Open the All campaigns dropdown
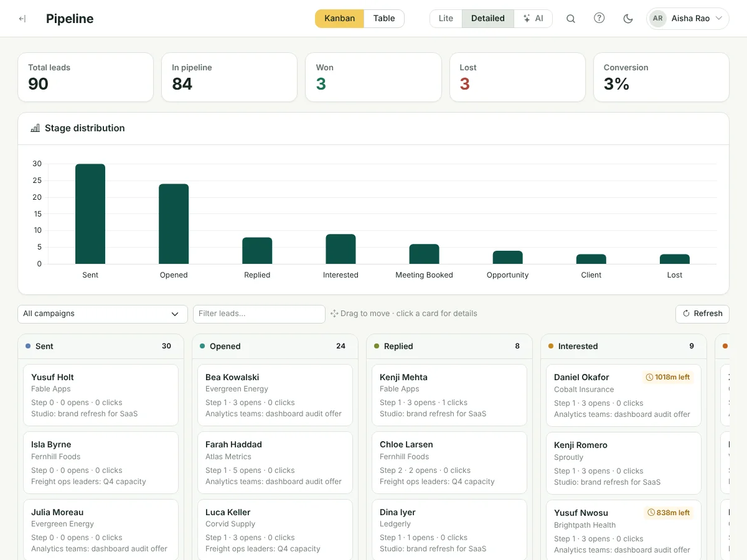Image resolution: width=747 pixels, height=560 pixels. coord(103,314)
